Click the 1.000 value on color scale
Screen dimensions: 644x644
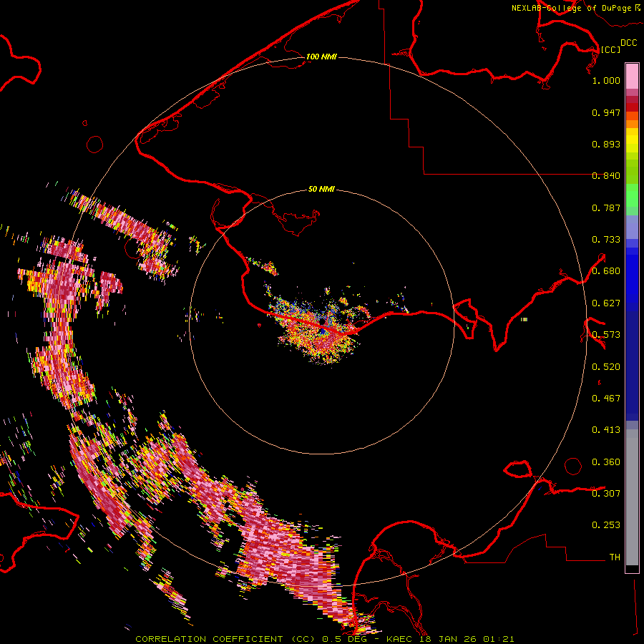(606, 80)
